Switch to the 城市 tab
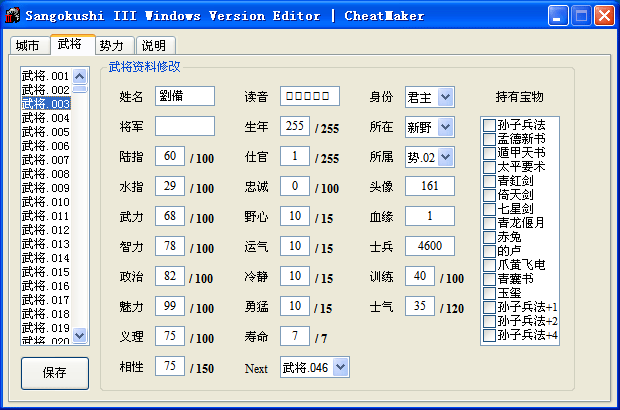Screen dimensions: 620x410 pyautogui.click(x=28, y=46)
